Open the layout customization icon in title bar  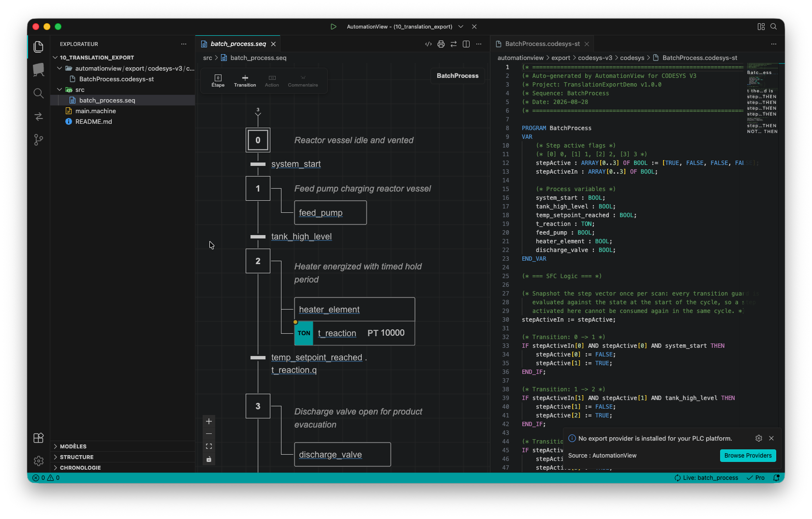pos(761,27)
